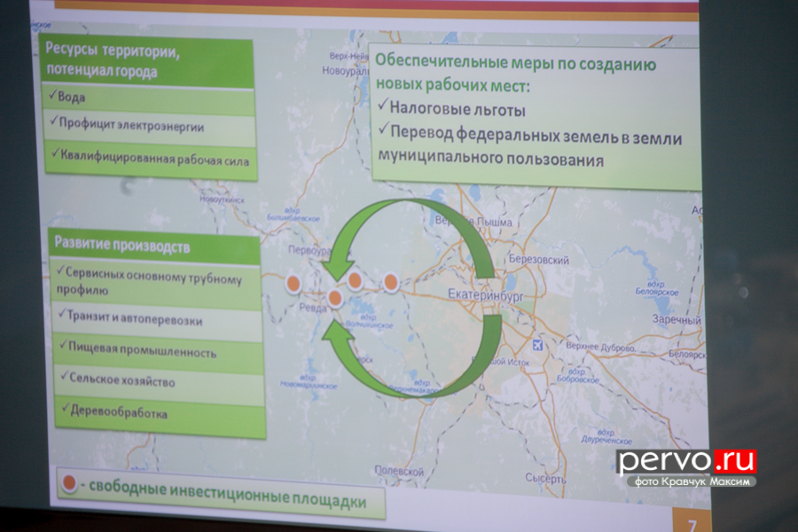
Task: Click the pervo.ru watermark logo
Action: click(x=686, y=460)
